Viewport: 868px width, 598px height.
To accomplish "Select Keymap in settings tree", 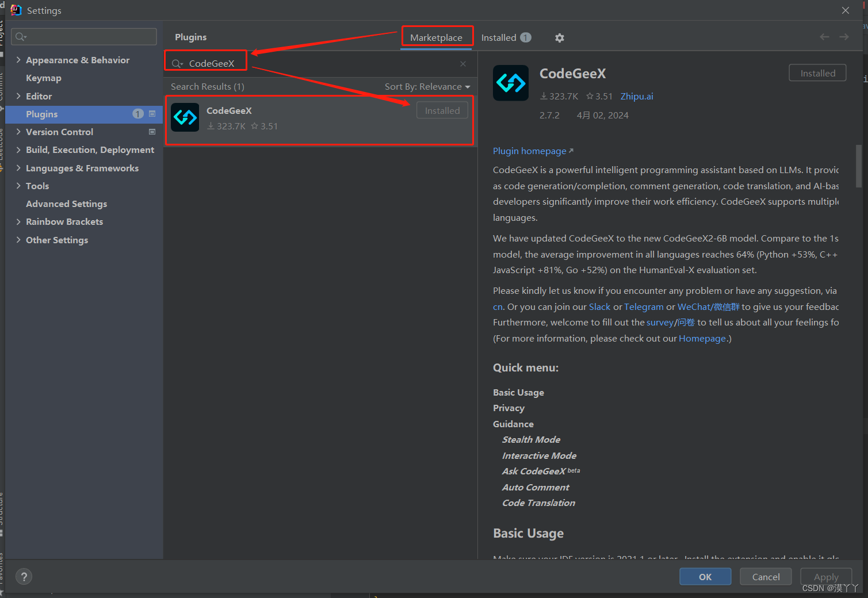I will pos(44,78).
